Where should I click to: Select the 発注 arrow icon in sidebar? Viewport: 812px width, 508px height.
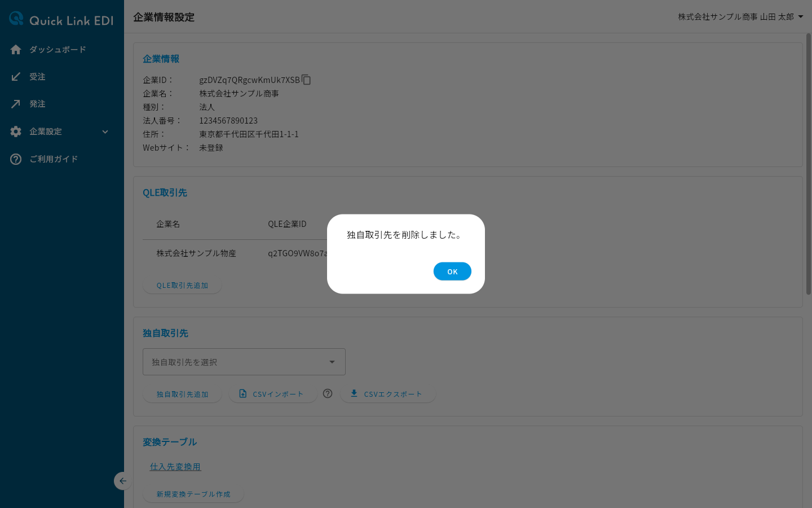tap(16, 104)
